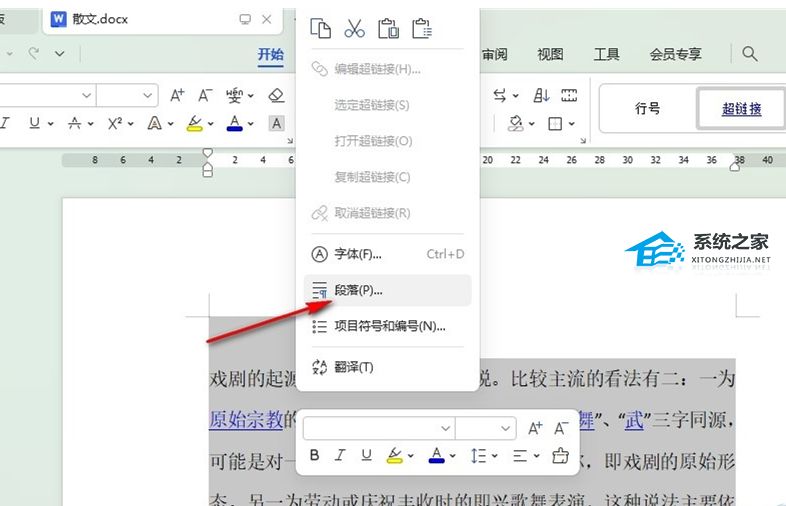Open the mini toolbar font name box
Screen dimensions: 786x506
378,428
